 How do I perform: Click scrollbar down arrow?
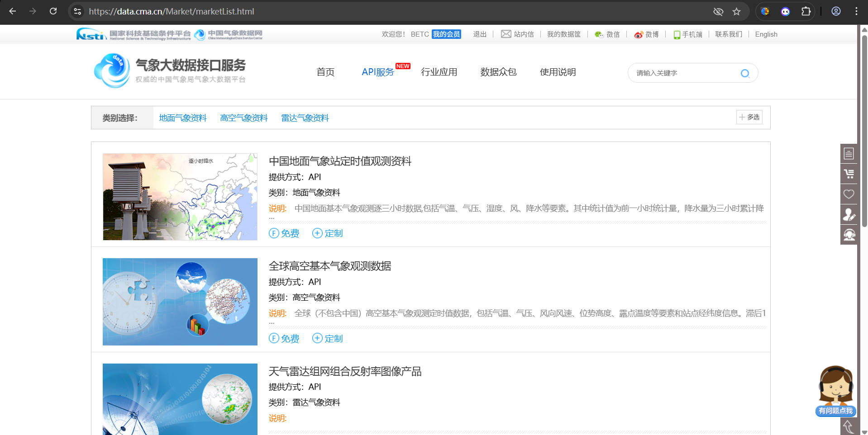click(864, 431)
